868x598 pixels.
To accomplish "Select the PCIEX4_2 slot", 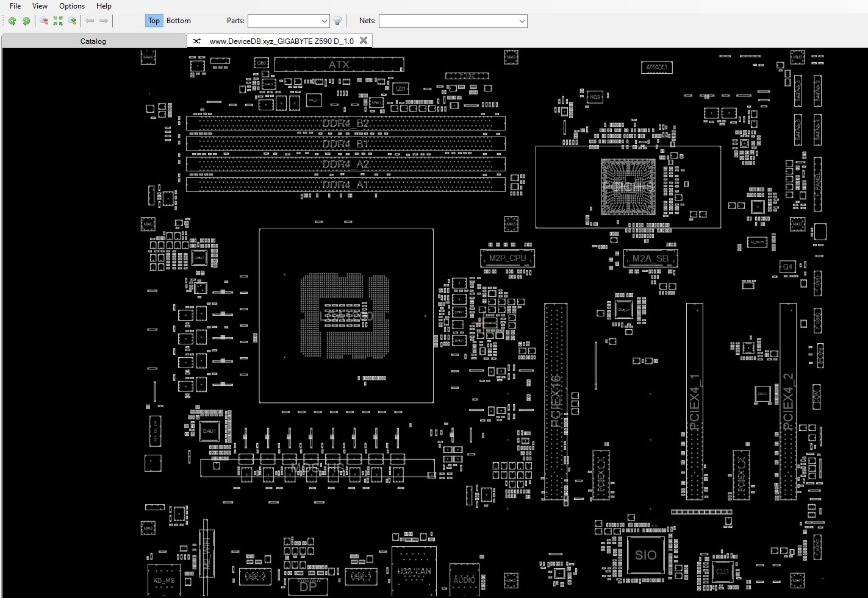I will [x=788, y=401].
